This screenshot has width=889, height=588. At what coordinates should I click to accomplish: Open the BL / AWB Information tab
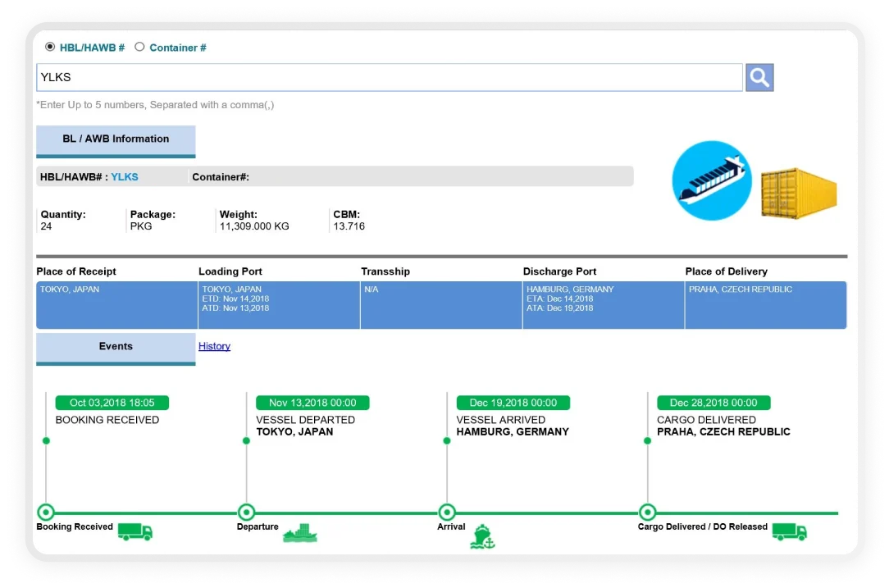click(116, 139)
